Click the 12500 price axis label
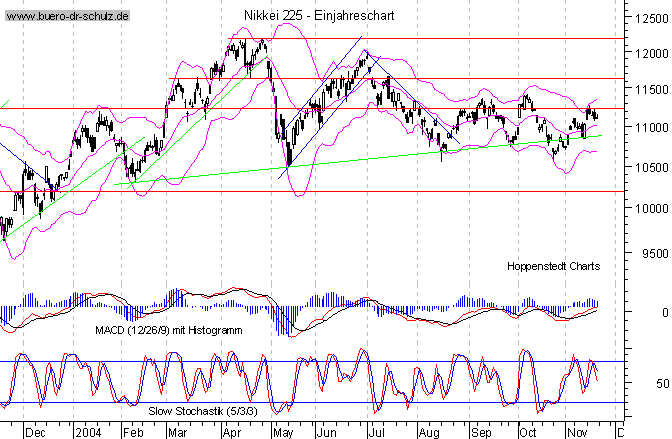The height and width of the screenshot is (439, 672). pos(649,18)
